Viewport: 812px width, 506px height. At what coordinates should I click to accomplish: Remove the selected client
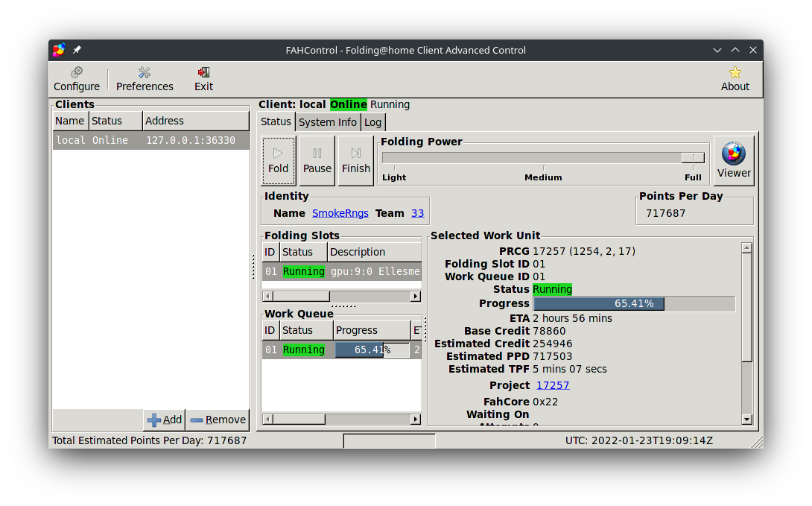click(x=218, y=420)
